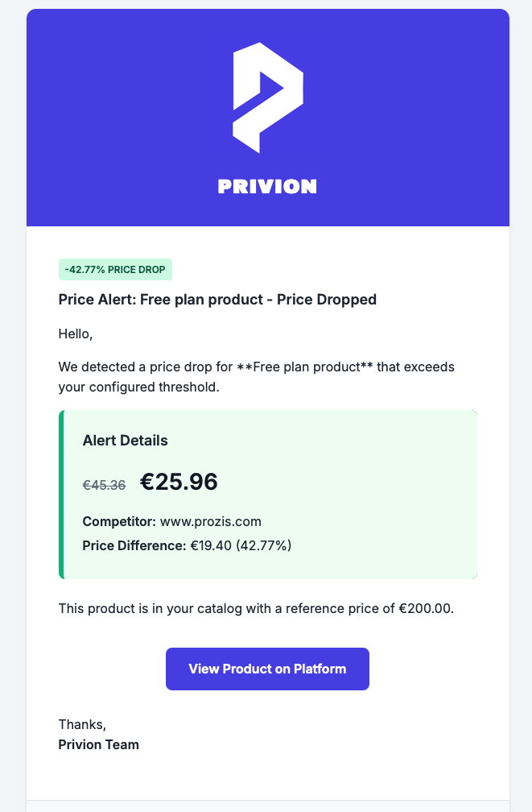Click the PRIVION wordmark text
The image size is (532, 812).
267,188
